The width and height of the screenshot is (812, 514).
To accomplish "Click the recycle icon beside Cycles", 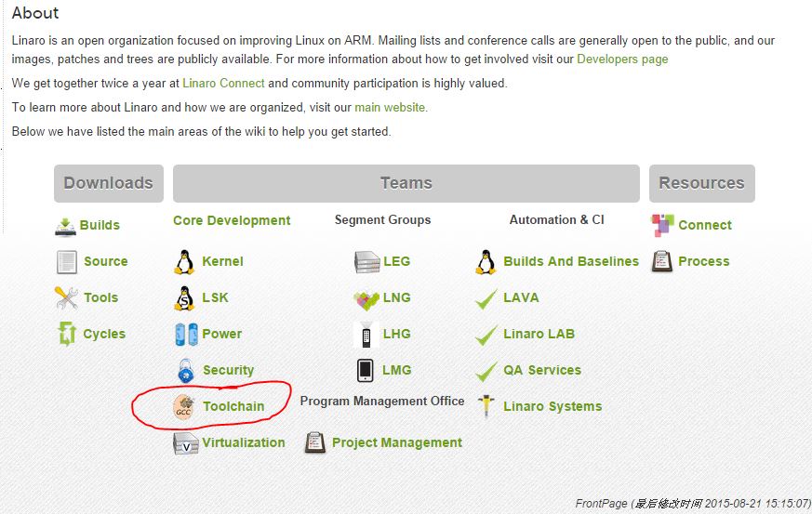I will click(x=67, y=334).
